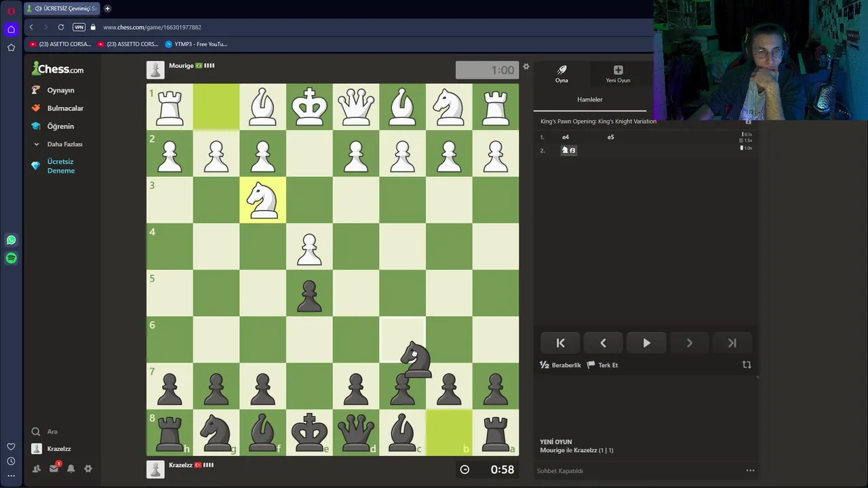Switch to the Hamleler tab

pyautogui.click(x=589, y=100)
